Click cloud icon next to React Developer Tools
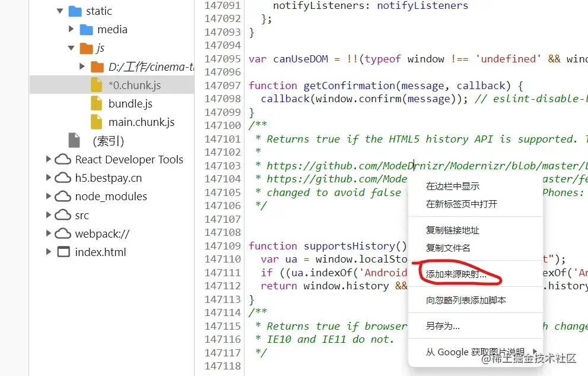Viewport: 588px width, 376px height. coord(63,159)
